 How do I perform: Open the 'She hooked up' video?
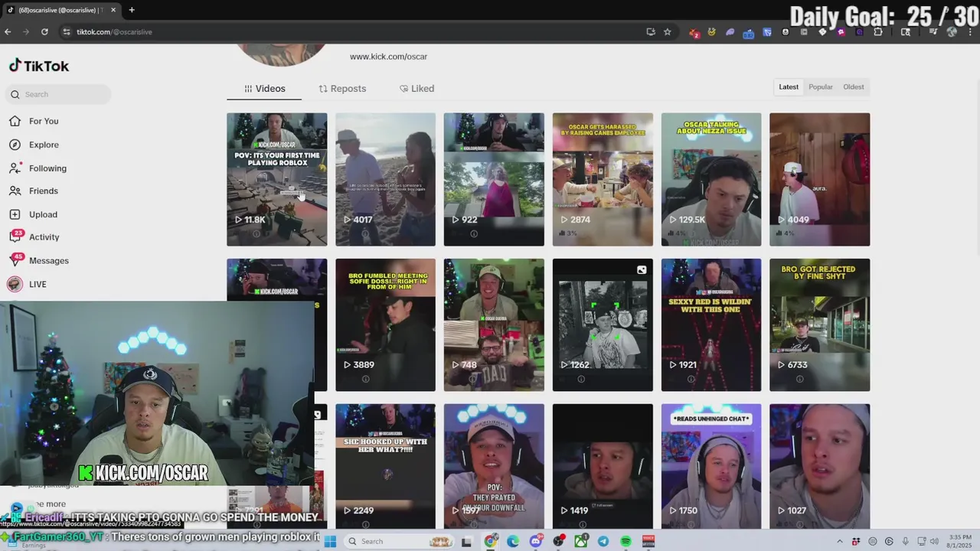385,465
